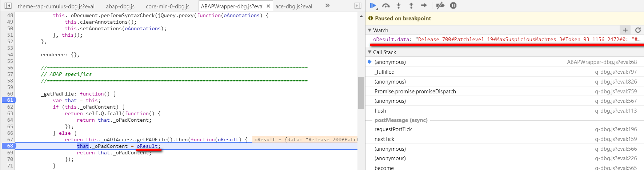The width and height of the screenshot is (644, 170).
Task: Refresh watch expressions
Action: pyautogui.click(x=638, y=30)
